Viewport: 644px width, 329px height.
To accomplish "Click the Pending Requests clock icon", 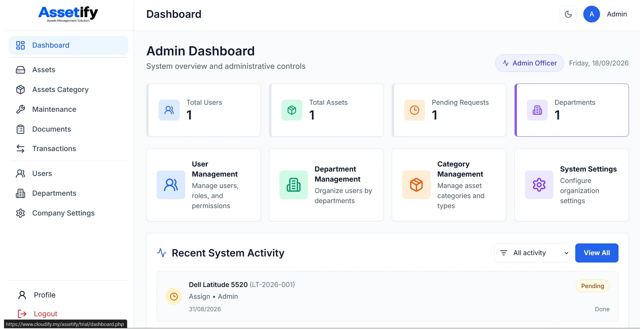I will click(x=415, y=110).
